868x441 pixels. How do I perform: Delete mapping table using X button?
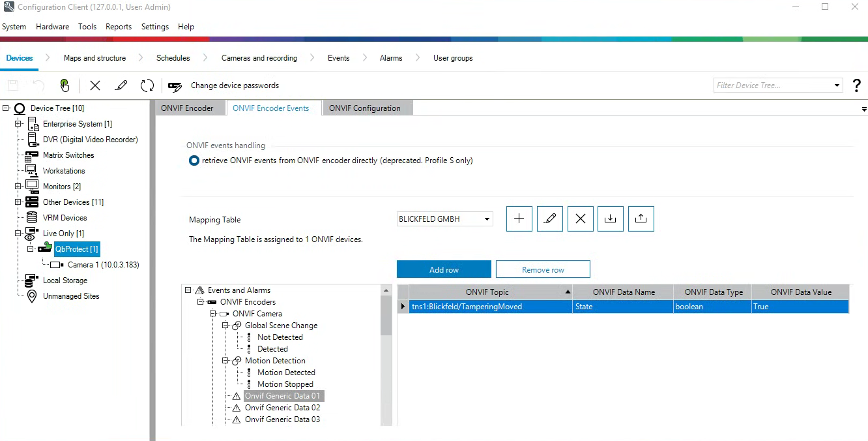(580, 219)
